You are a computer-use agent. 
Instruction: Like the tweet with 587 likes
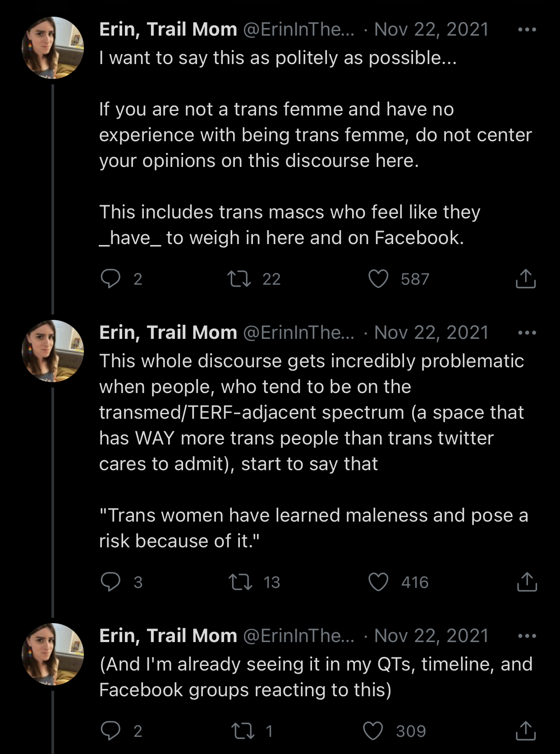[x=378, y=278]
